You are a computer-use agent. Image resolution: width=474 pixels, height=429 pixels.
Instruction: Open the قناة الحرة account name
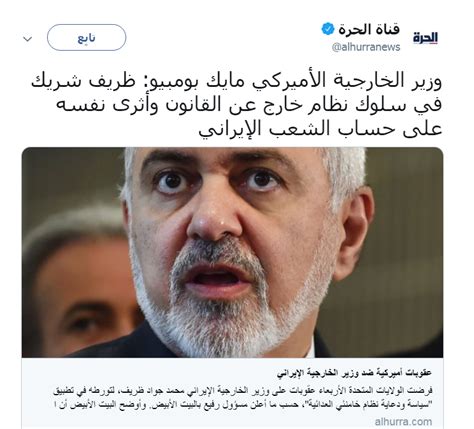tap(369, 29)
